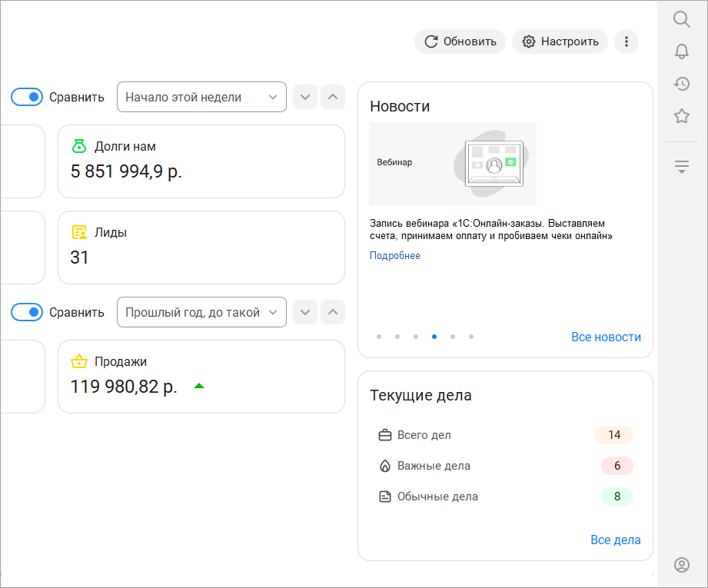Toggle first Сравнить switch off
This screenshot has width=708, height=588.
(26, 97)
